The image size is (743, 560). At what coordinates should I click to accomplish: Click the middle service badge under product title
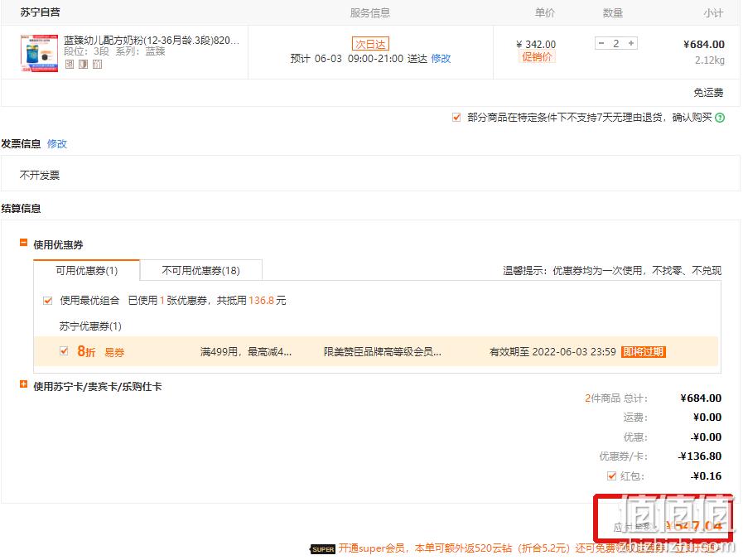[x=83, y=64]
